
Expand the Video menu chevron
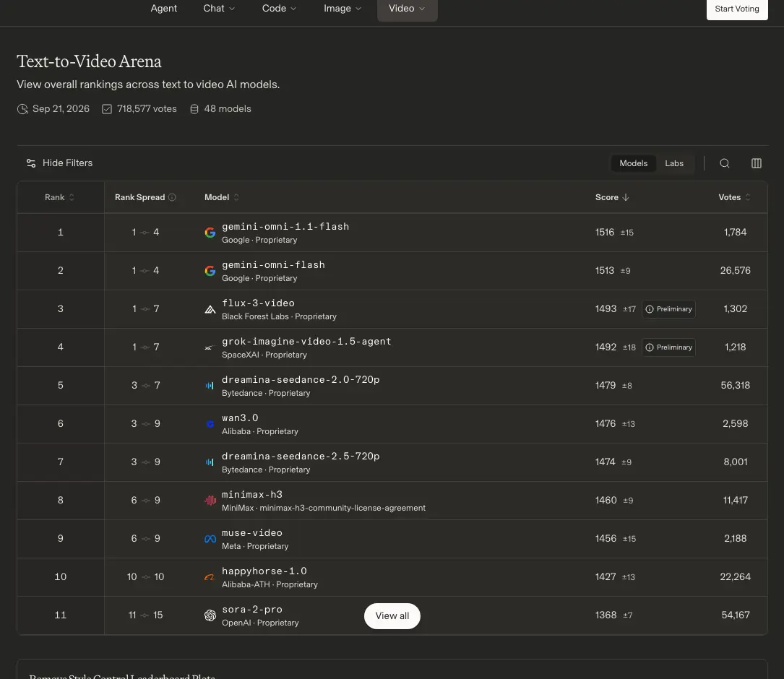(421, 9)
